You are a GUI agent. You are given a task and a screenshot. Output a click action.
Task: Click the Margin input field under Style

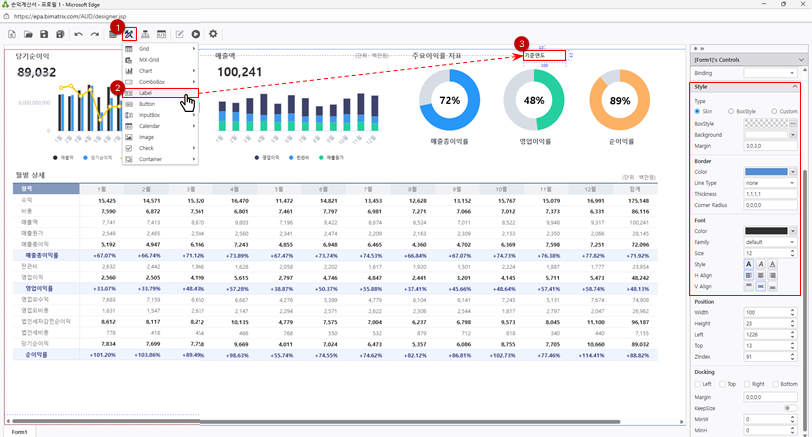pyautogui.click(x=772, y=145)
